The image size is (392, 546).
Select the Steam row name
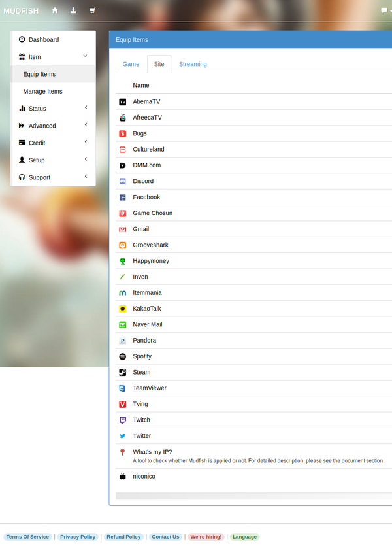point(142,373)
